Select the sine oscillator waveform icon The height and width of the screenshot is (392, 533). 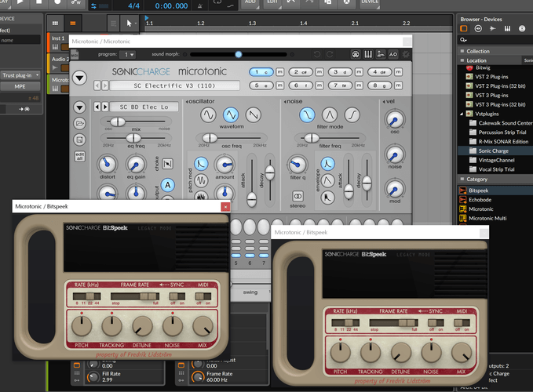coord(208,115)
